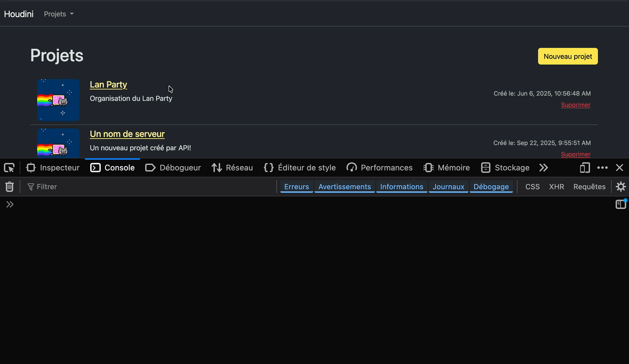Screen dimensions: 629x364
Task: Switch to the Inspecteur tab
Action: coord(53,168)
